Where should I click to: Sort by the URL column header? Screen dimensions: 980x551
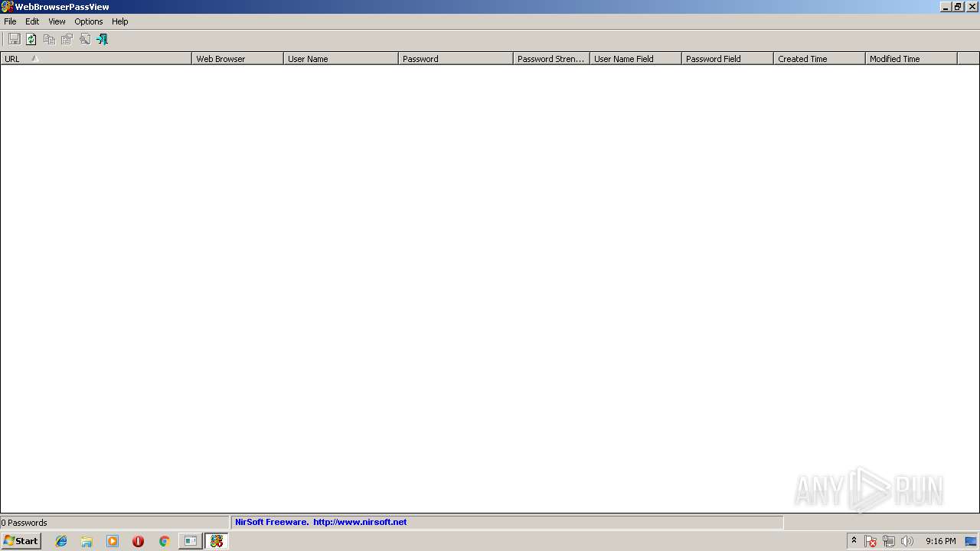(96, 58)
